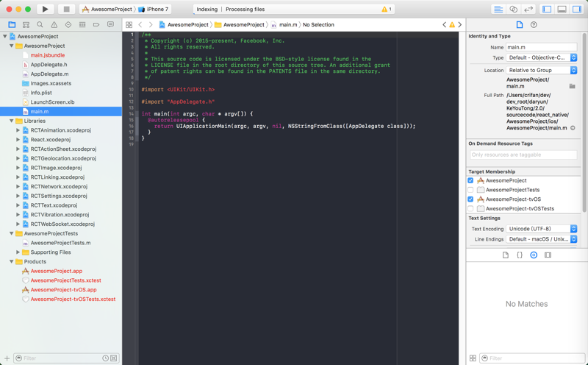Open the Breakpoint navigator
The image size is (588, 365).
96,25
